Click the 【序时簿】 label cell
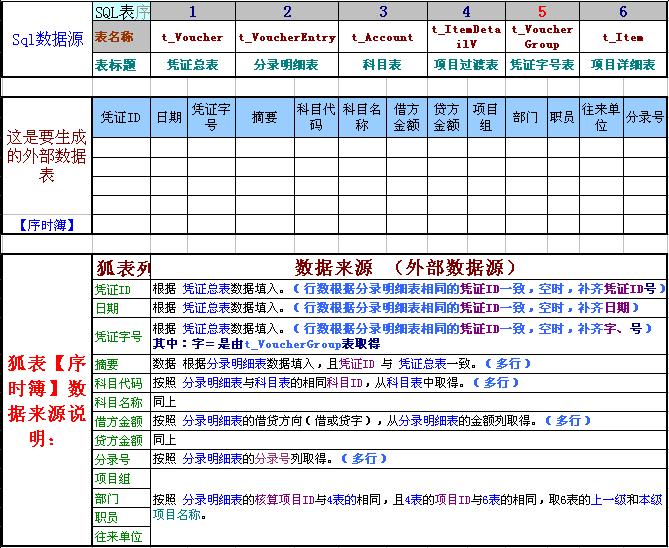Image resolution: width=669 pixels, height=548 pixels. point(47,225)
